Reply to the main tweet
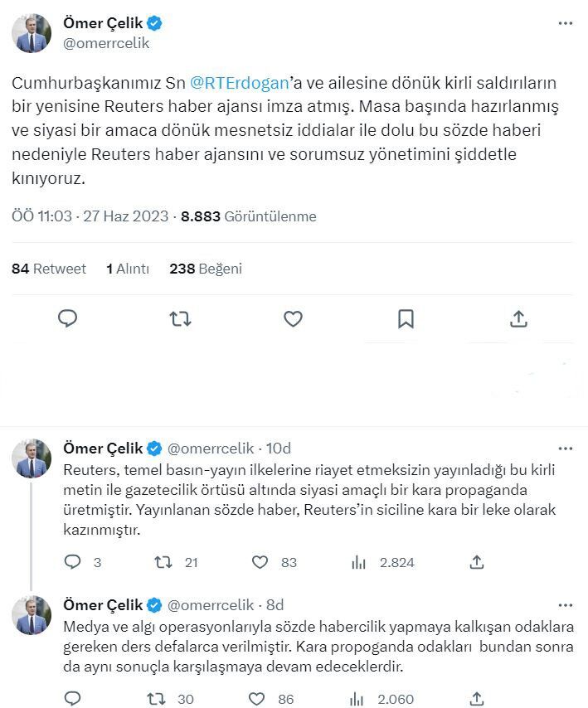 [67, 318]
